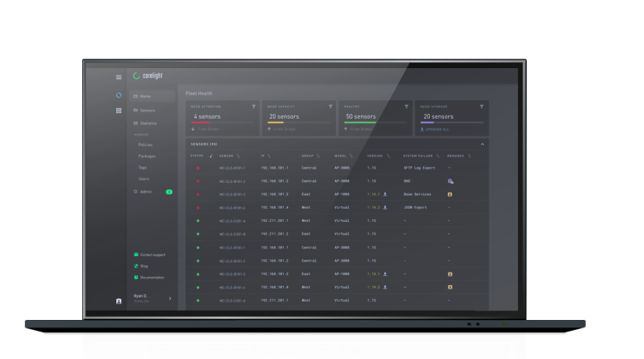Click Upgrade All link

436,130
